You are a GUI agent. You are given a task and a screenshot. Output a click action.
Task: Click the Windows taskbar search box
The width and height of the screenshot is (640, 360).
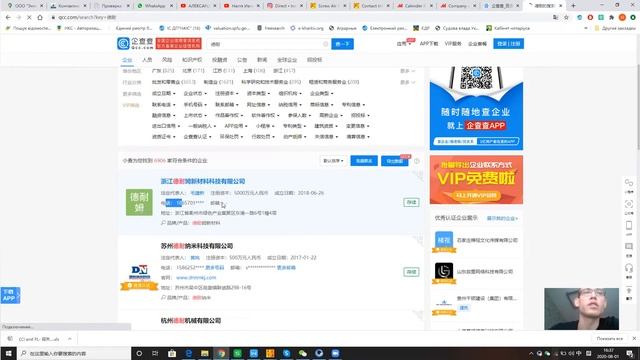(73, 353)
